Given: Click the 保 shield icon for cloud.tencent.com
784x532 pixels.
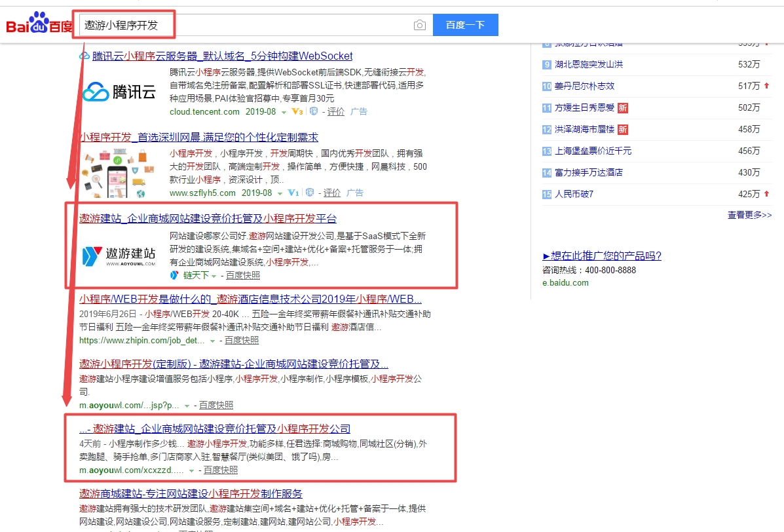Looking at the screenshot, I should click(x=314, y=111).
